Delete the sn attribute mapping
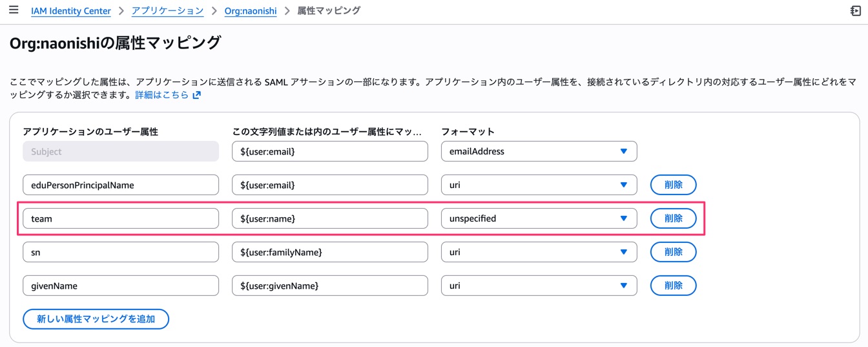 pos(673,252)
